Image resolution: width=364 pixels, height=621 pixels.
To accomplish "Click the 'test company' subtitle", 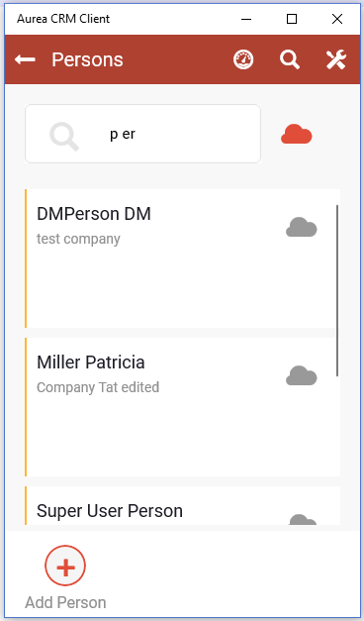I will coord(78,239).
